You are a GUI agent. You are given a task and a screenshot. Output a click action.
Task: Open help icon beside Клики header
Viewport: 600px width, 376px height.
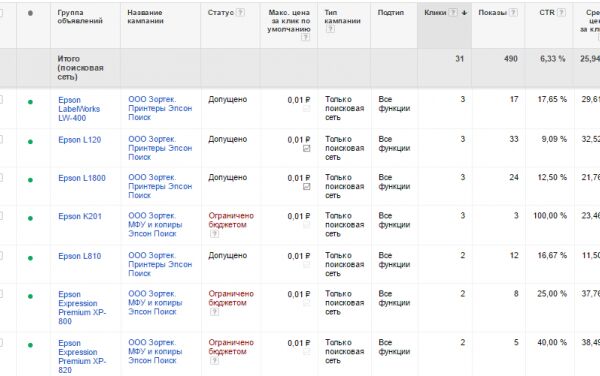(453, 13)
